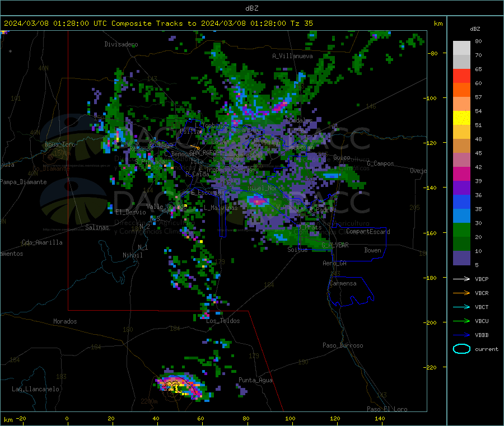Click the 'Nihuil' map label
504x426 pixels.
132,255
